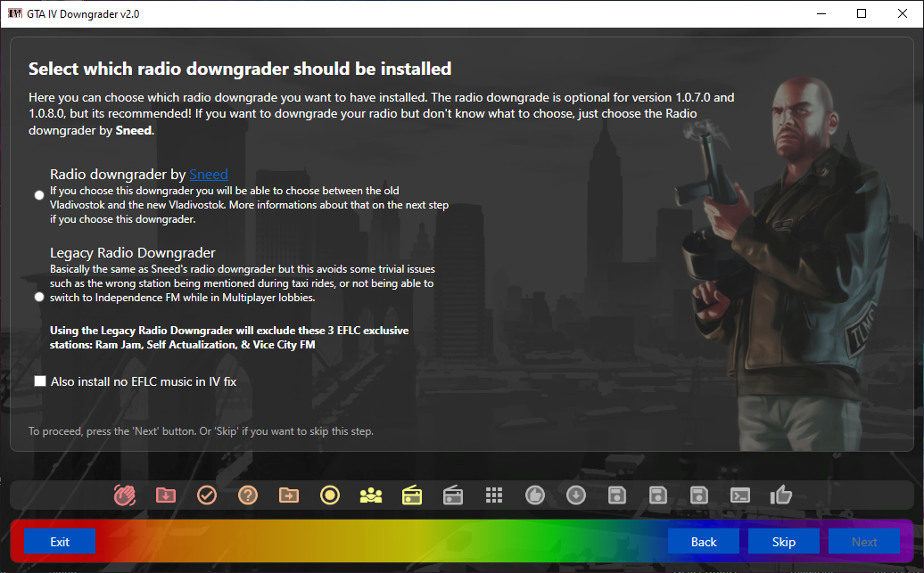Click the yellow radio step icon

(411, 495)
